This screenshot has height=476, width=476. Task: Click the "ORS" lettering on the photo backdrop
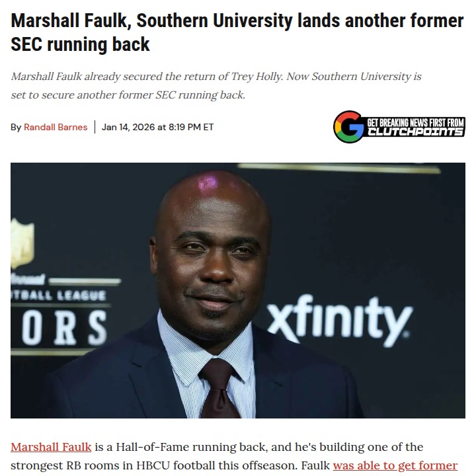[x=64, y=329]
